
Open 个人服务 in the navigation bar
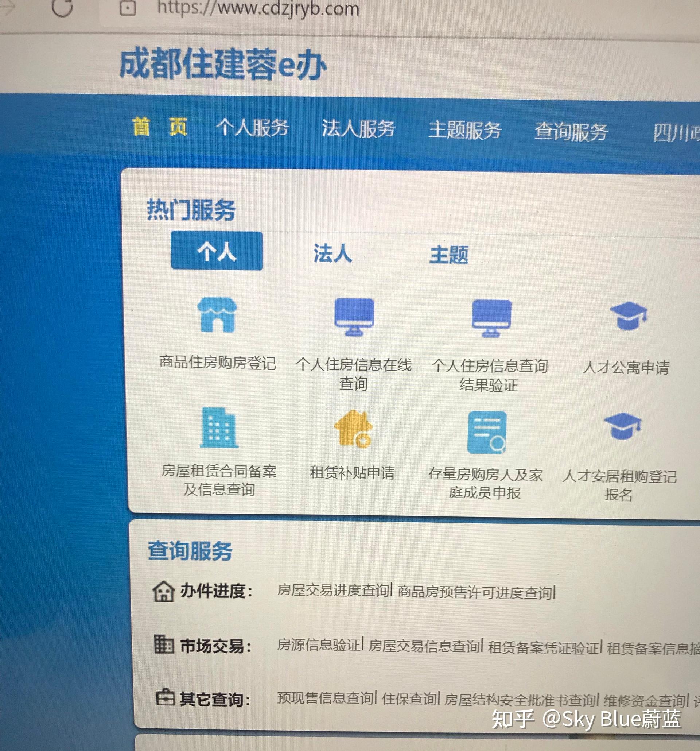pyautogui.click(x=252, y=128)
